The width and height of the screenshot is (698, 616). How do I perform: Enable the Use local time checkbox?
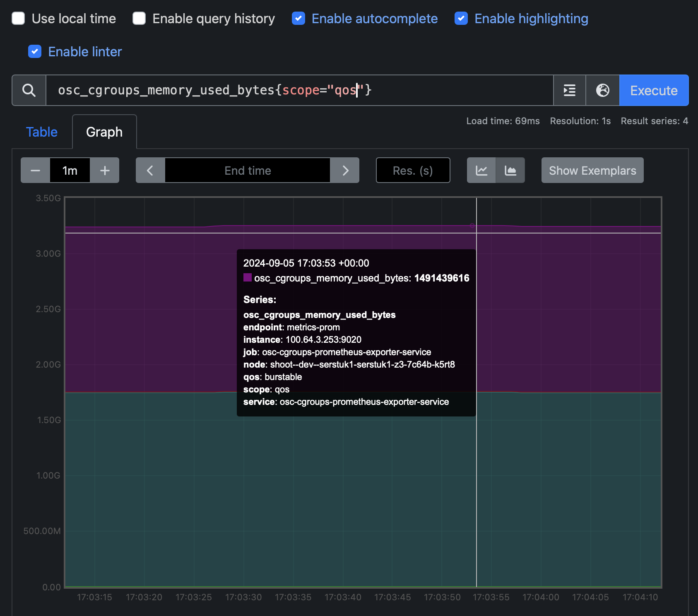19,19
